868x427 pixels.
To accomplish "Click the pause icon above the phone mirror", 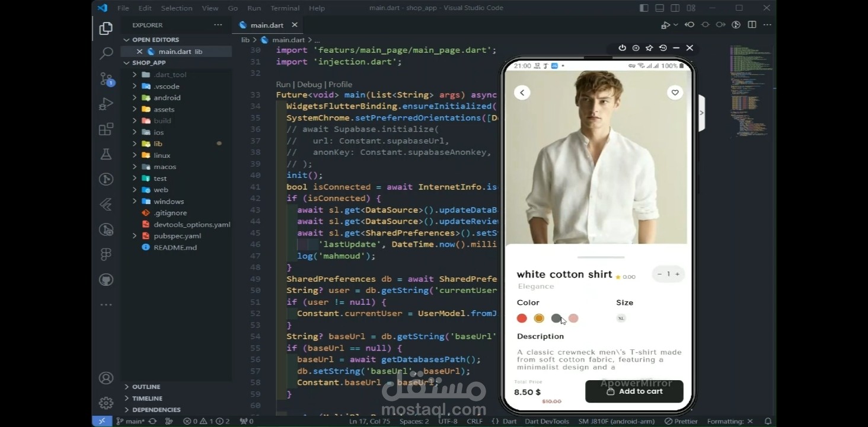I will [636, 48].
